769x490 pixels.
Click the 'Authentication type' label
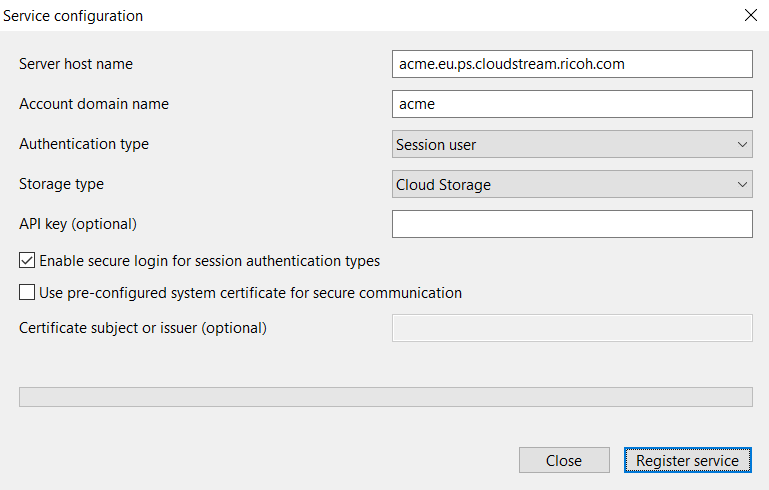(x=84, y=144)
